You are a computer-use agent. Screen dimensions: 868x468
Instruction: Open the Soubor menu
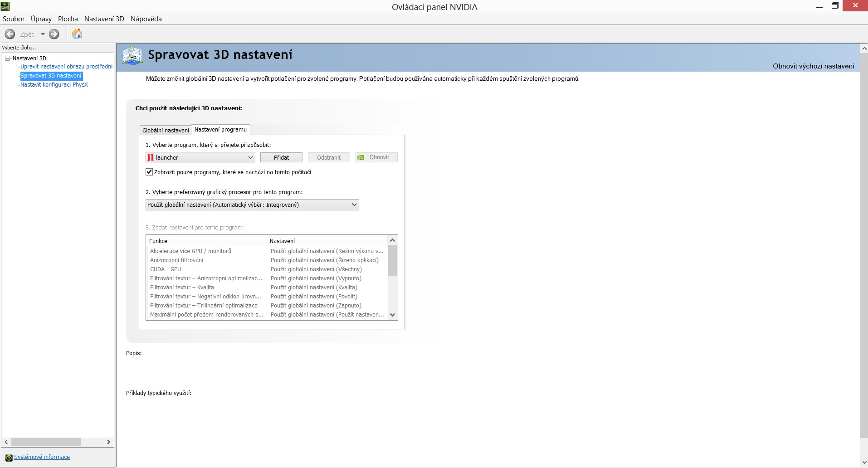click(x=14, y=19)
